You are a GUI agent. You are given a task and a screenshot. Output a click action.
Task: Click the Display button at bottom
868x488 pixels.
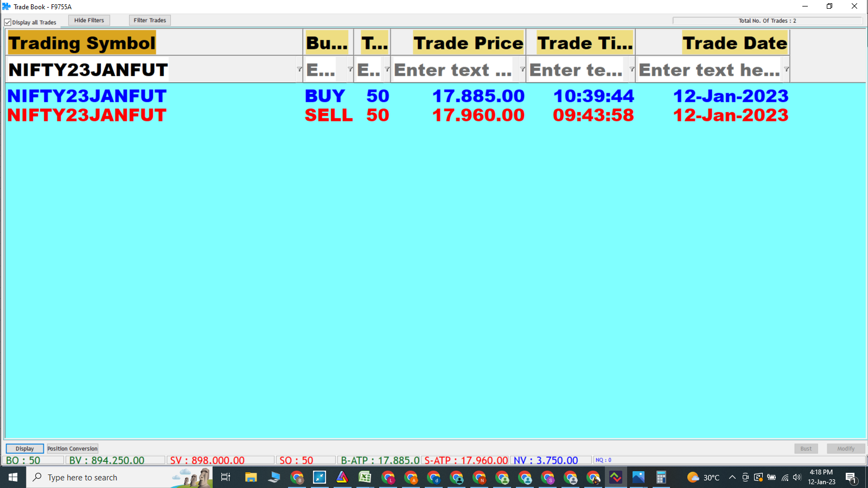(x=25, y=448)
